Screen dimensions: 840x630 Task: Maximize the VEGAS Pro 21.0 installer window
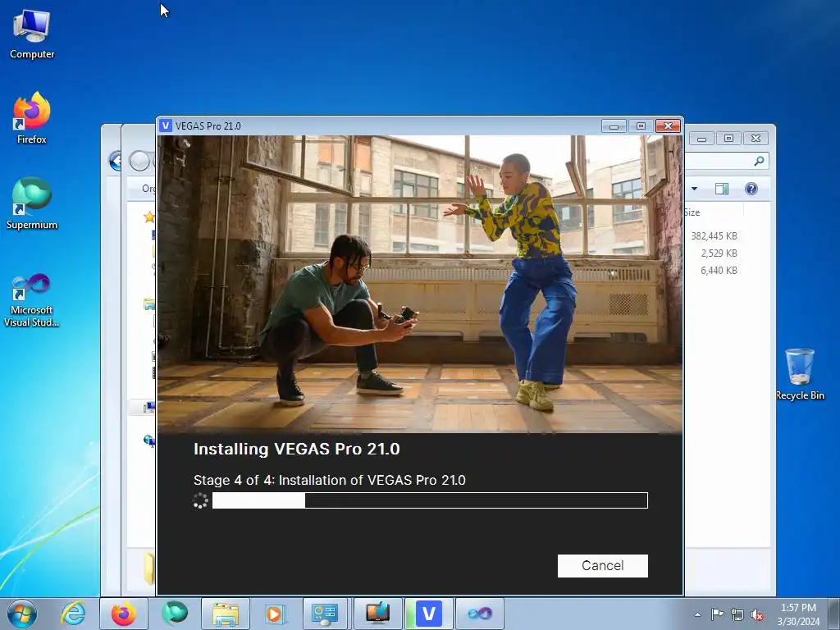tap(641, 126)
